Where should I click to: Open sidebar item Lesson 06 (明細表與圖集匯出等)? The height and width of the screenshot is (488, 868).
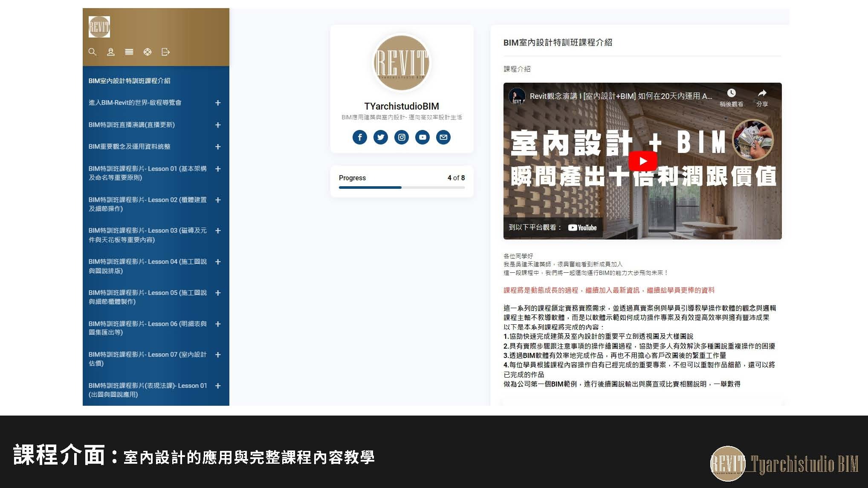[148, 328]
